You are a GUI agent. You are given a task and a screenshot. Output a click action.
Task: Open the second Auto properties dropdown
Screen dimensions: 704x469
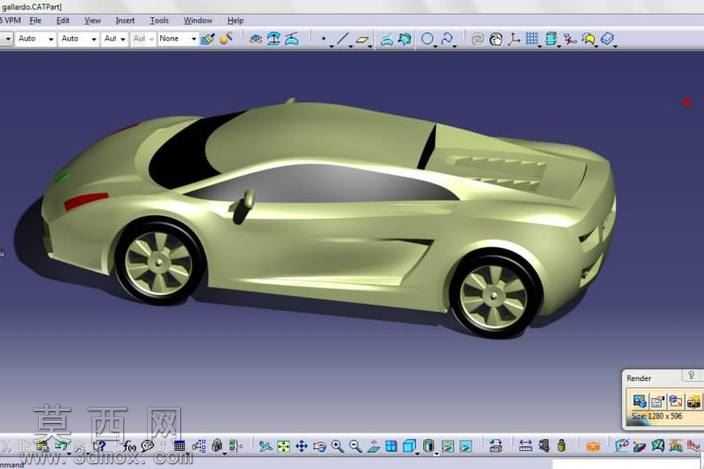(x=79, y=39)
